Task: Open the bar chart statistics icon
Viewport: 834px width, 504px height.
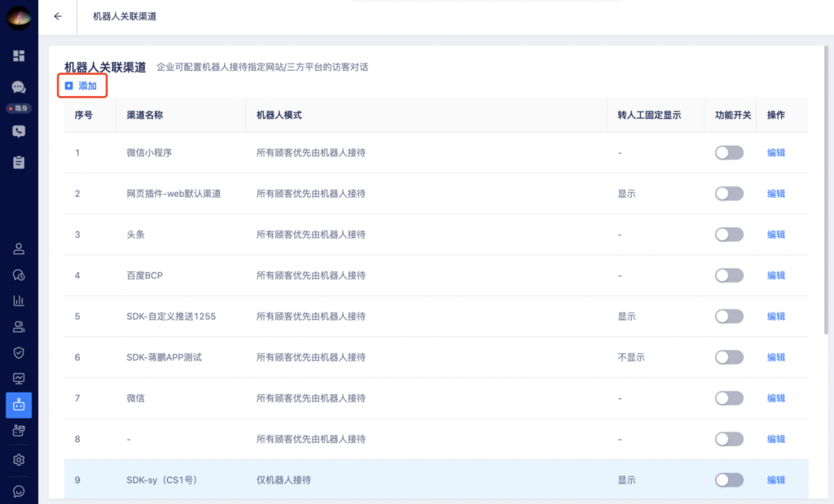Action: [19, 300]
